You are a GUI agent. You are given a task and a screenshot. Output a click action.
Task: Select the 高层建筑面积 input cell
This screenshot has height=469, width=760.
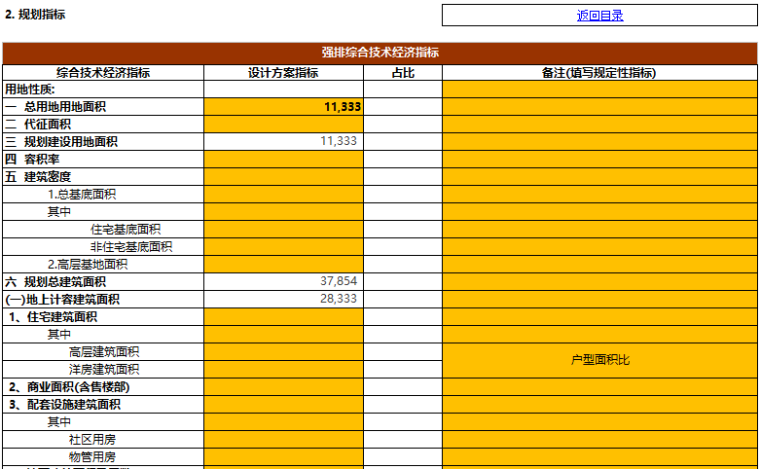click(283, 352)
